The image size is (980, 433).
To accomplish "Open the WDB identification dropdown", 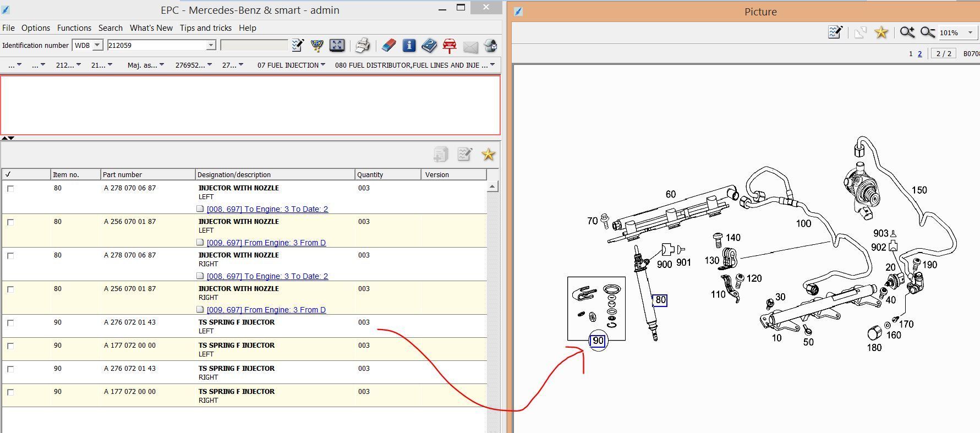I will 97,45.
